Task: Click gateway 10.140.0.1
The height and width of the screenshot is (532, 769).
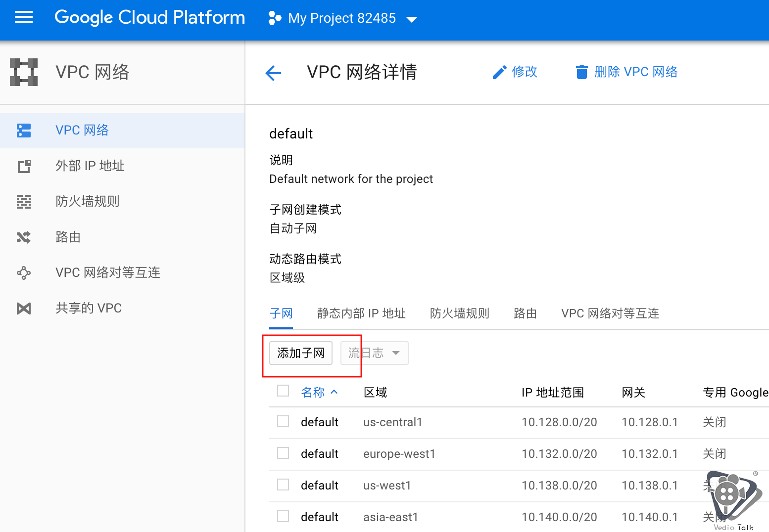Action: tap(650, 517)
